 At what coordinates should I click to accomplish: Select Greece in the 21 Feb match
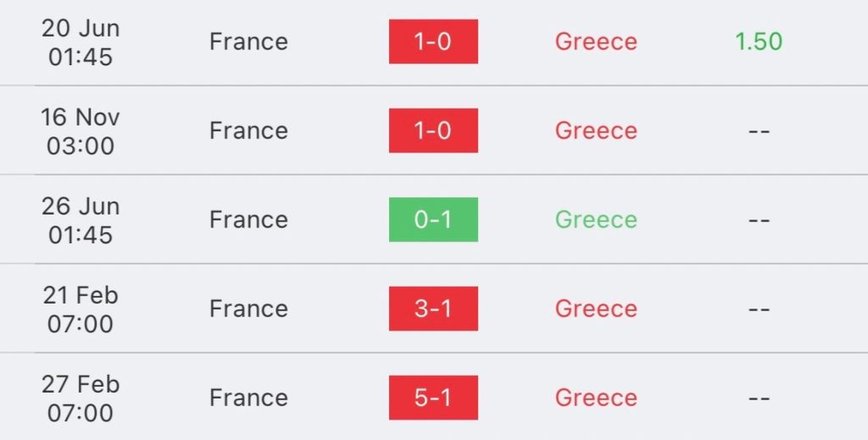tap(596, 309)
